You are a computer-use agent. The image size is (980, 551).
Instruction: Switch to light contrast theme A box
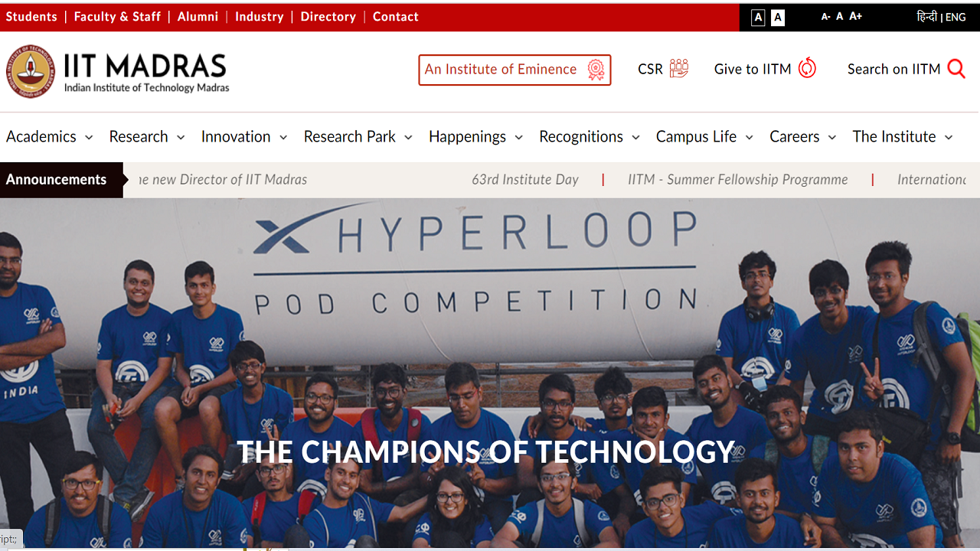click(778, 18)
